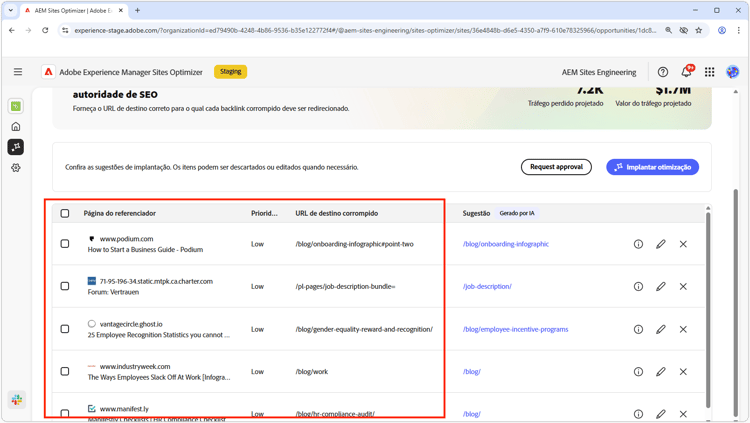Open the /blog/onboarding-infographic suggestion link
The width and height of the screenshot is (750, 423).
(506, 244)
